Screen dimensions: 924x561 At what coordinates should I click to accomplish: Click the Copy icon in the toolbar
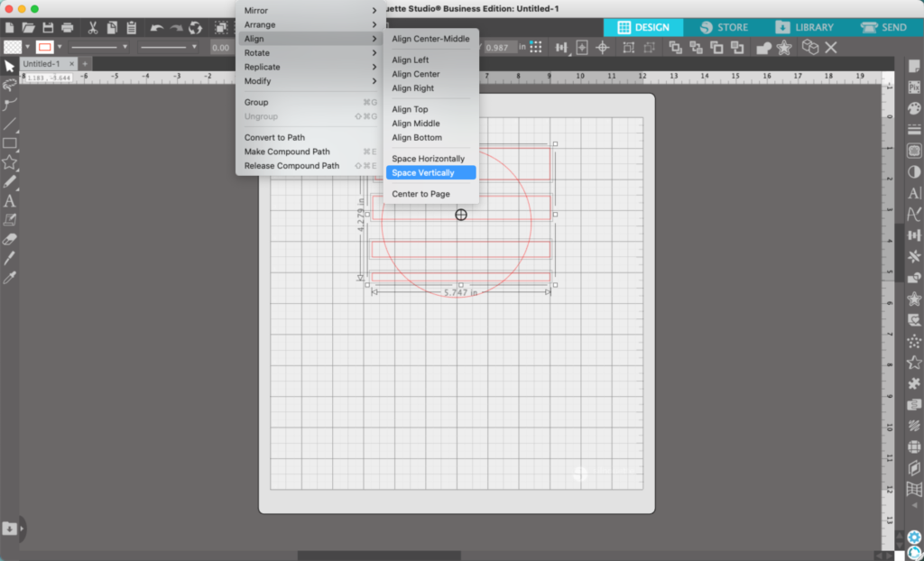[x=112, y=28]
